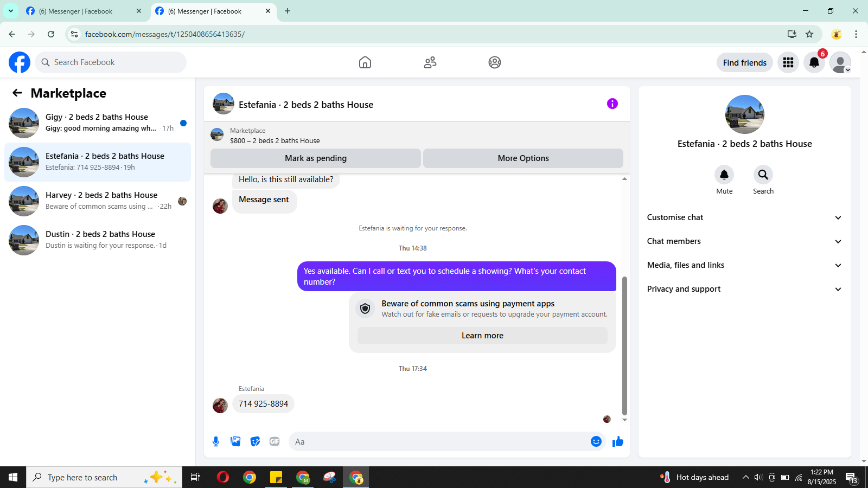This screenshot has width=868, height=488.
Task: Open Task View on the taskbar
Action: [195, 477]
